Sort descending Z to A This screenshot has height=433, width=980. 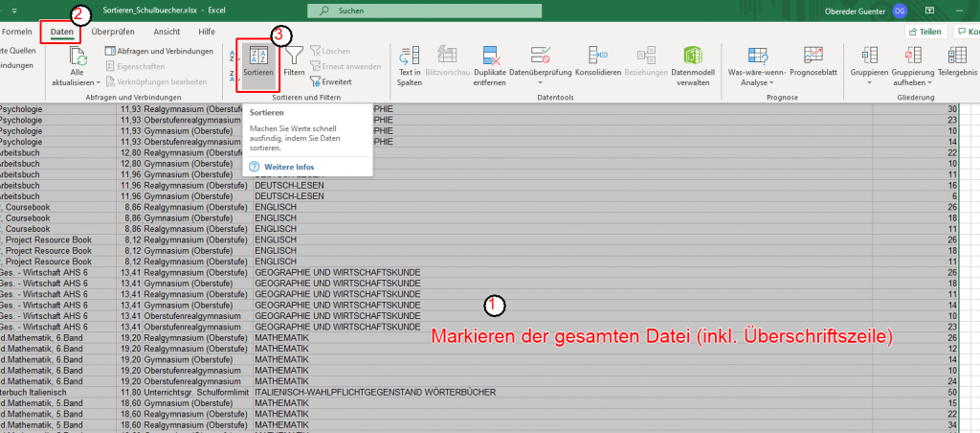coord(232,76)
